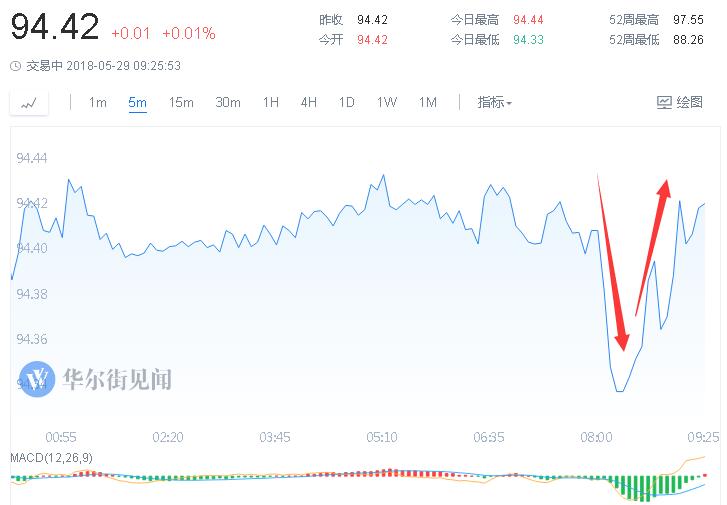This screenshot has width=727, height=505.
Task: Open the 指标 indicators dropdown
Action: click(494, 102)
